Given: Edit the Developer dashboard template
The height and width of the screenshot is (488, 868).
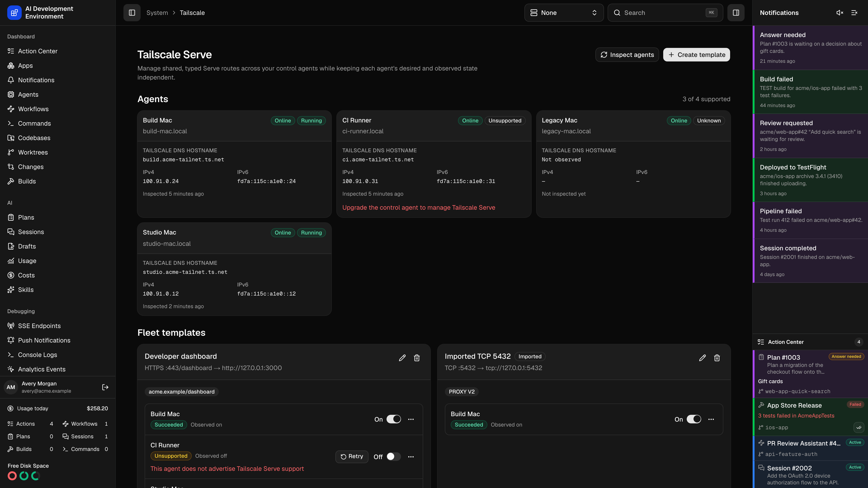Looking at the screenshot, I should [x=402, y=358].
